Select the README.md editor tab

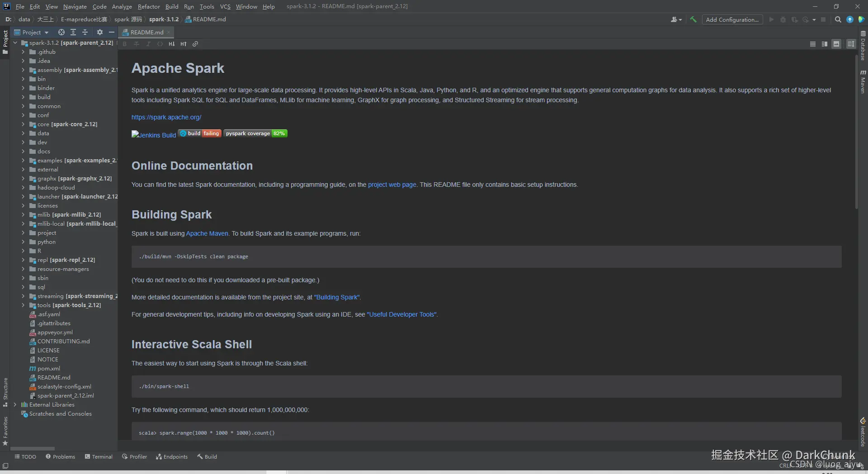[x=146, y=32]
